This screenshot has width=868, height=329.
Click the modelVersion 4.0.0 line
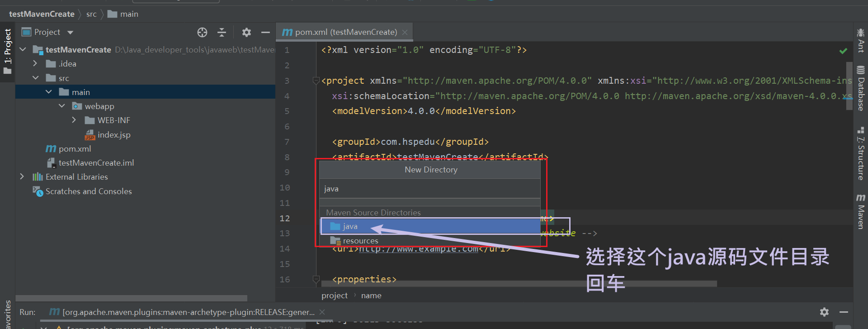click(x=424, y=111)
